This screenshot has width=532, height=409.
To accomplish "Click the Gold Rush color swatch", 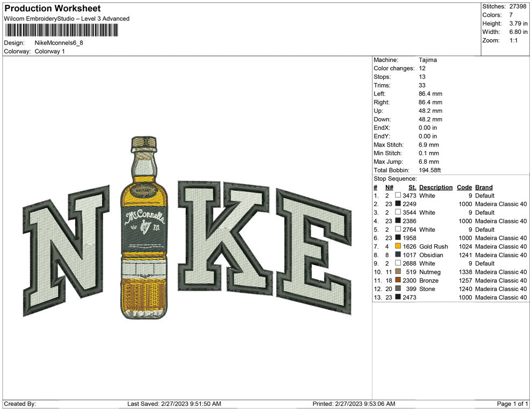I will (398, 246).
